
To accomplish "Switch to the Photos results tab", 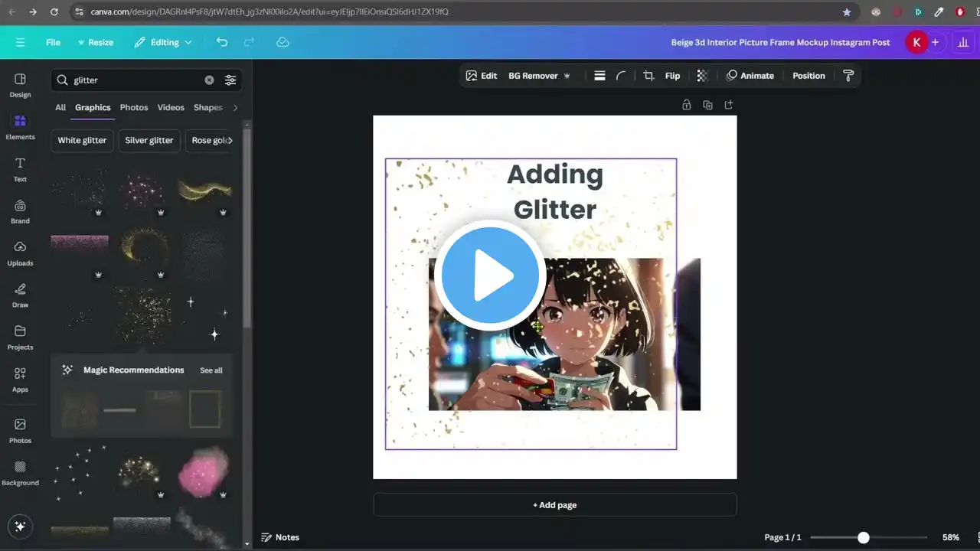I will [134, 108].
